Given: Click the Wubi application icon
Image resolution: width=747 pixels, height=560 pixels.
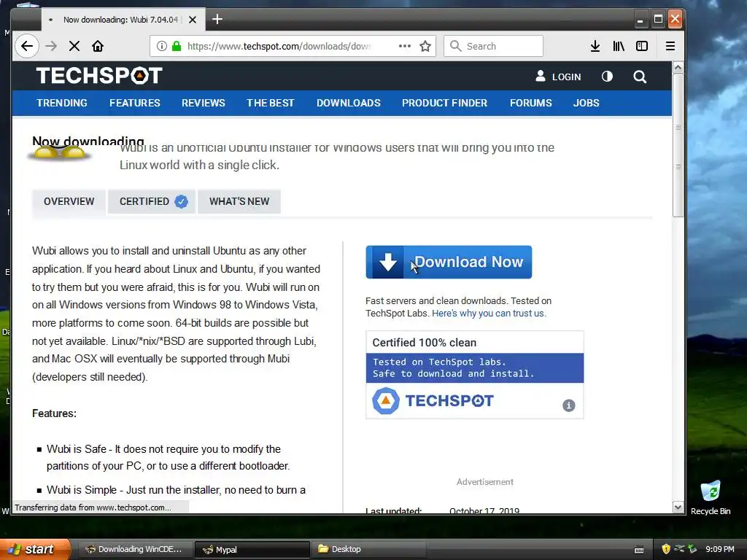Looking at the screenshot, I should tap(60, 153).
